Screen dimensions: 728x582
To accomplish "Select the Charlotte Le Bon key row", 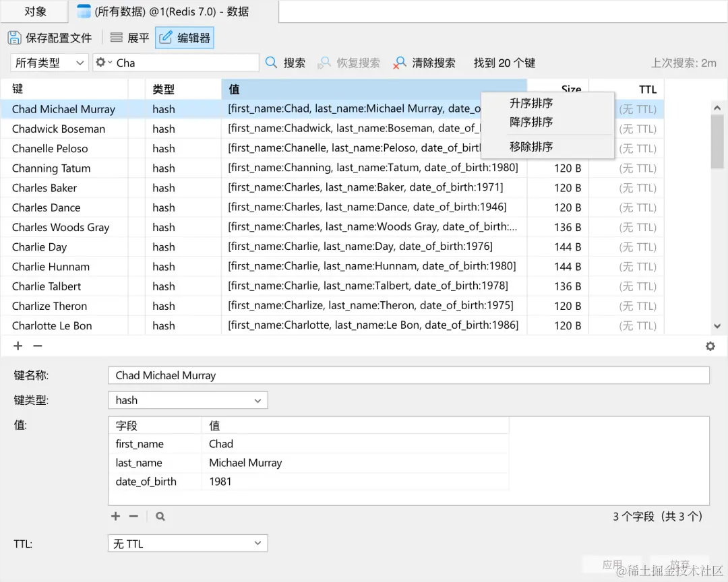I will (332, 325).
